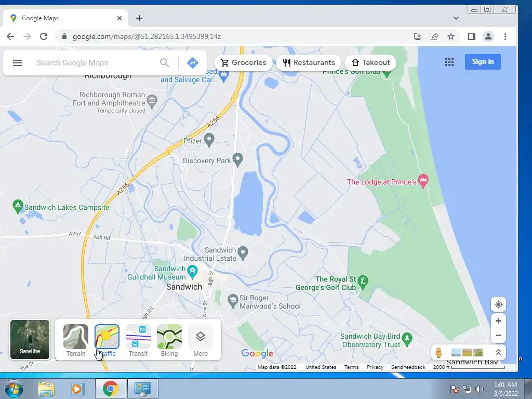The height and width of the screenshot is (399, 532).
Task: Share this page icon in address bar
Action: click(x=434, y=36)
